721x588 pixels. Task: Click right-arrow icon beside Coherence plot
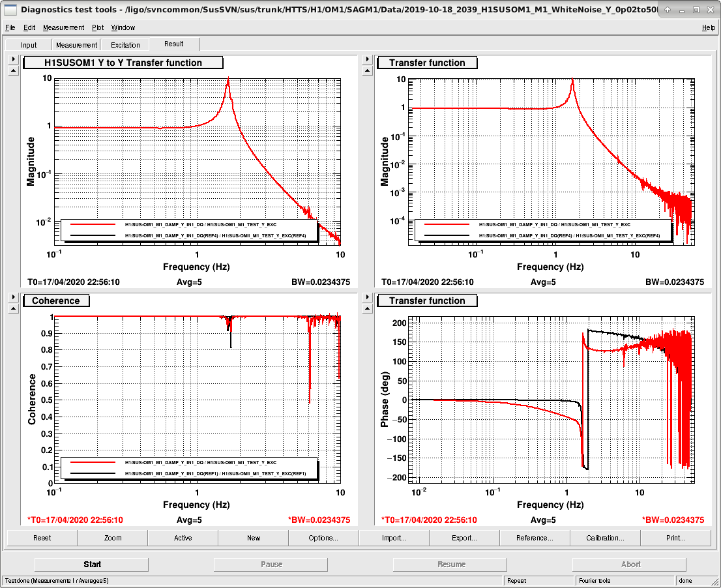click(13, 297)
